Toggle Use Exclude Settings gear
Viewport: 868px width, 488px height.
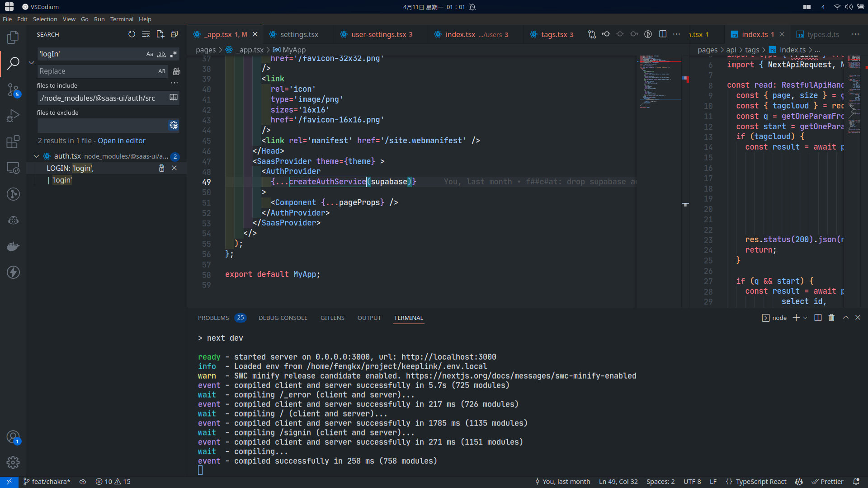173,125
